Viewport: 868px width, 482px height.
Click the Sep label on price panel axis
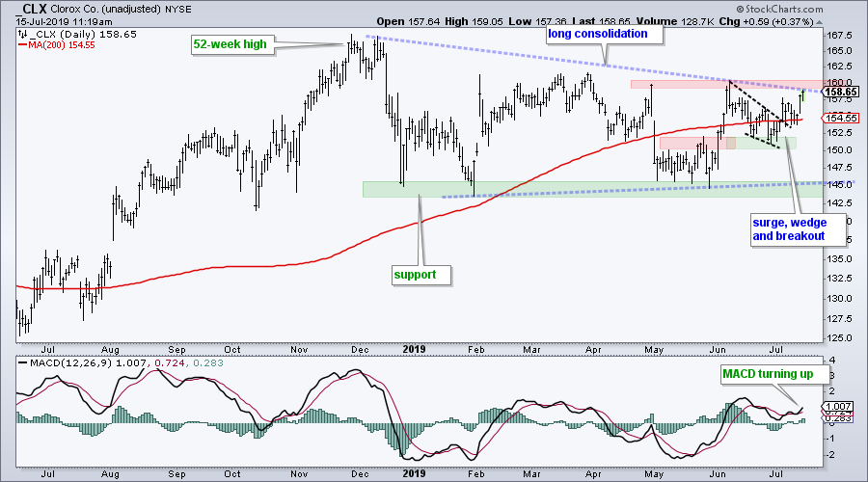point(176,350)
